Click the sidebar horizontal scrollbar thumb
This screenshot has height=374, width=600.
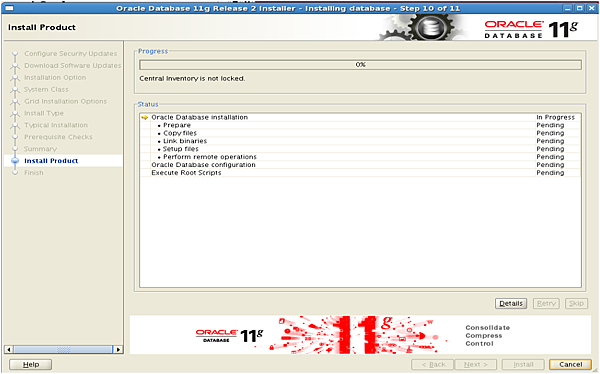[63, 349]
